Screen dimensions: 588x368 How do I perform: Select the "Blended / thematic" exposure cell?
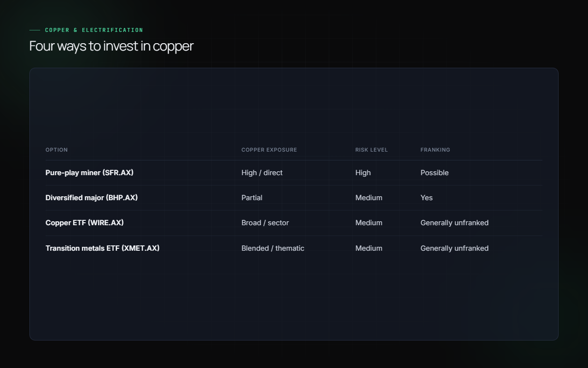(273, 248)
